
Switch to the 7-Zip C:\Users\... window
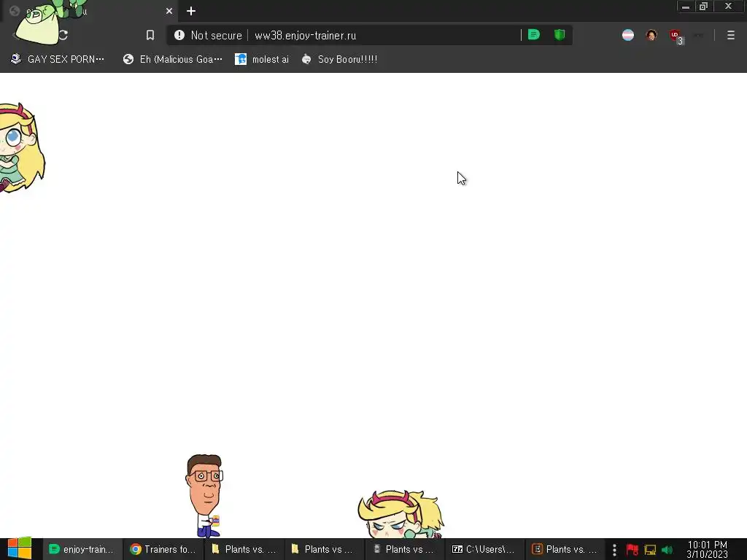coord(484,549)
